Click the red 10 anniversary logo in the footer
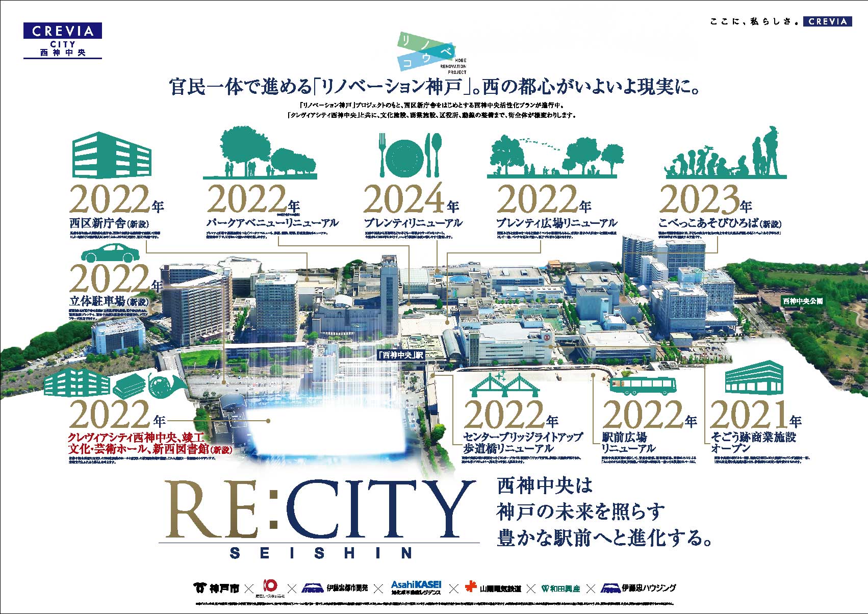This screenshot has height=614, width=868. coord(269,588)
